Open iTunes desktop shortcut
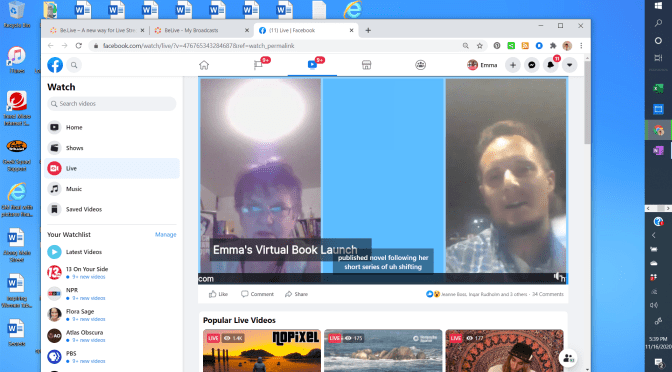This screenshot has height=372, width=672. pyautogui.click(x=17, y=60)
